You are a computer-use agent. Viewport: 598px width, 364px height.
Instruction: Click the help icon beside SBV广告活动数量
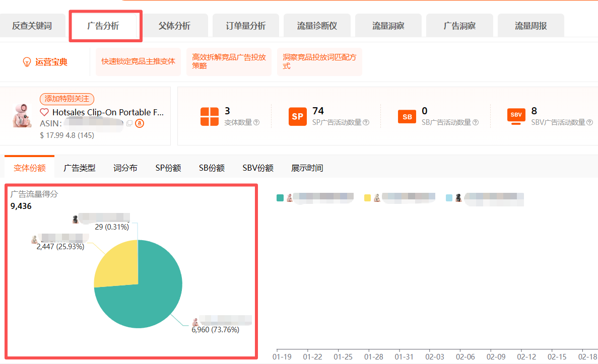pyautogui.click(x=589, y=122)
